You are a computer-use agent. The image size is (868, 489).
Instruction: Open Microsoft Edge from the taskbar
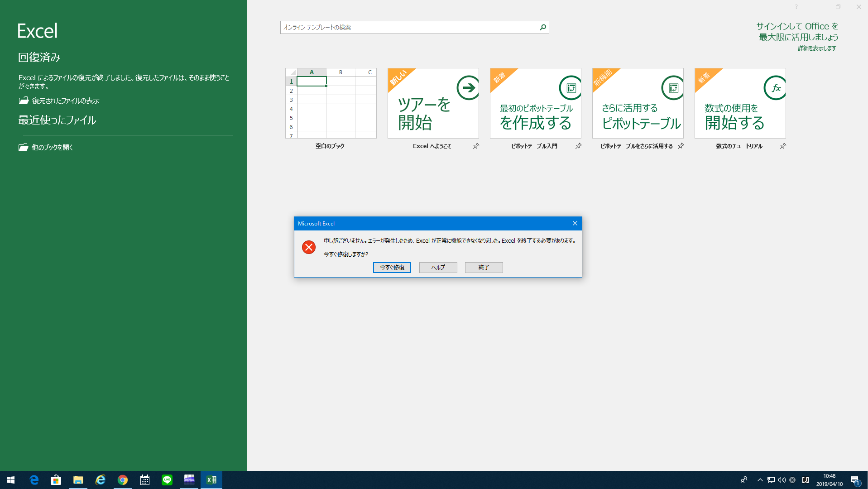(34, 480)
